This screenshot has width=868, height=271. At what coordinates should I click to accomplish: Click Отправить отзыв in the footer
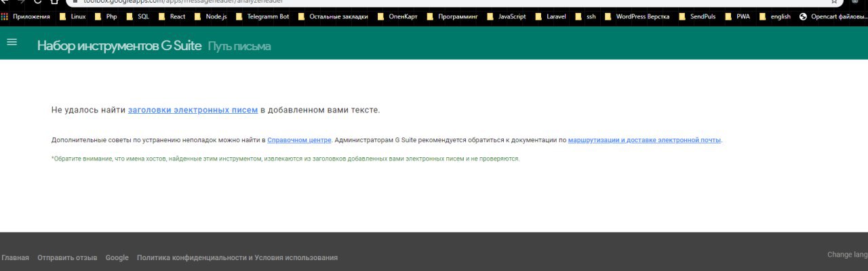pyautogui.click(x=67, y=258)
